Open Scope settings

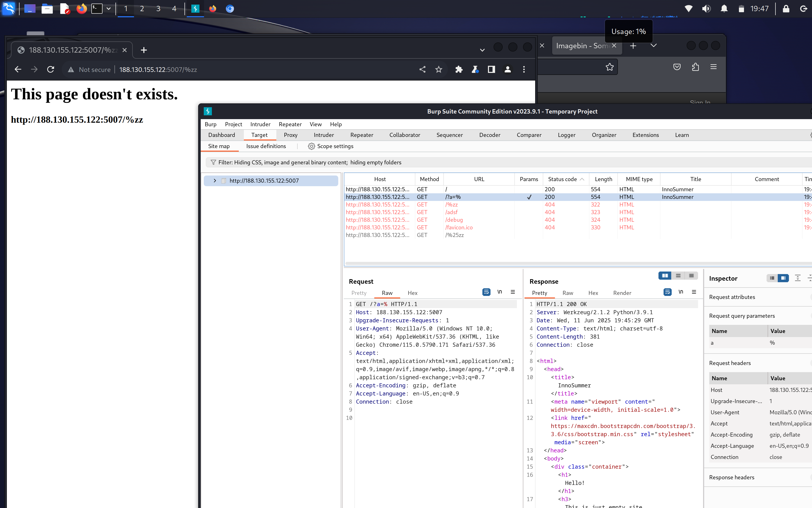click(330, 146)
